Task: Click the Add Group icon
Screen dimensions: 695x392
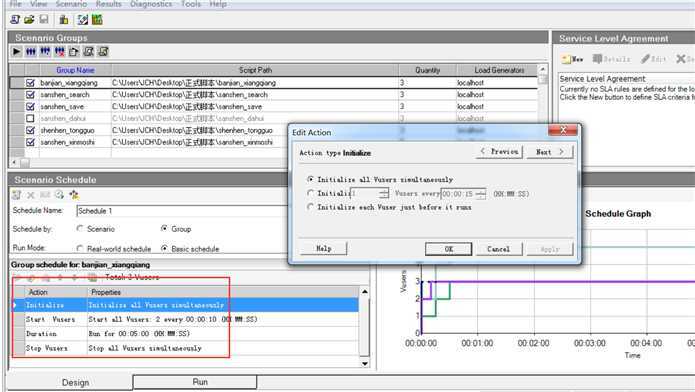Action: coord(45,51)
